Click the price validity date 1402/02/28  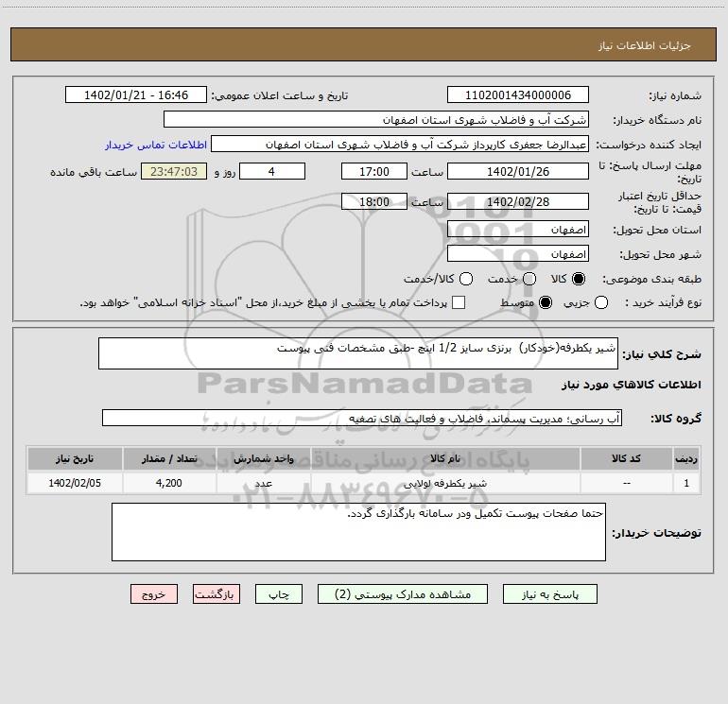[x=518, y=201]
